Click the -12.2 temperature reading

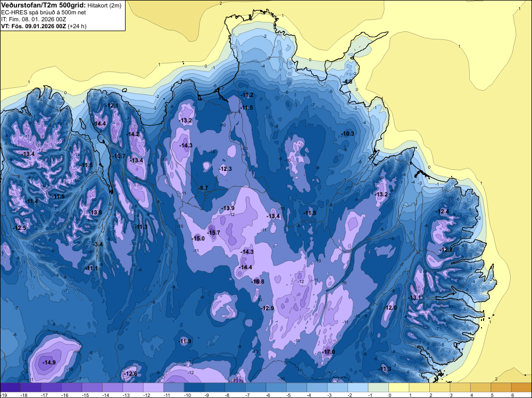[x=446, y=250]
